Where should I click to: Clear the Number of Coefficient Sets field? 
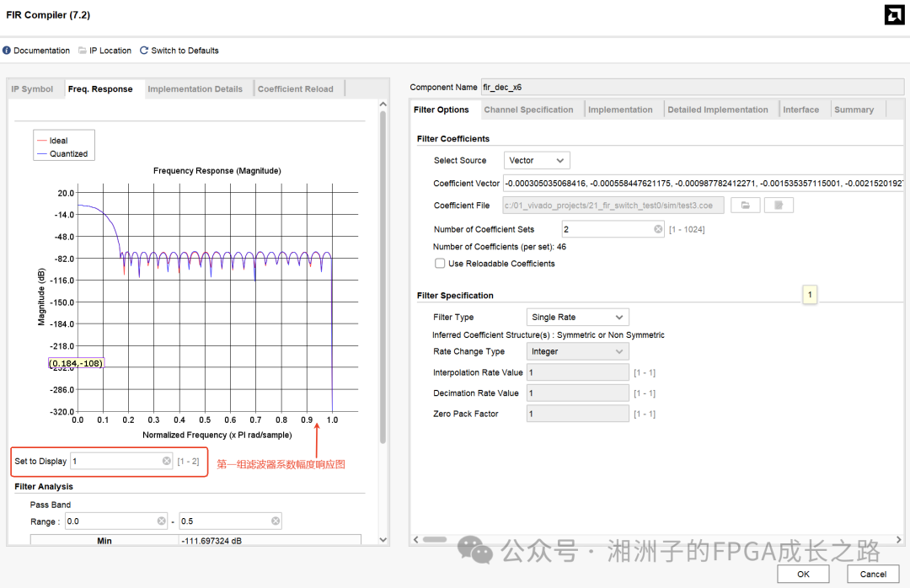[x=658, y=229]
